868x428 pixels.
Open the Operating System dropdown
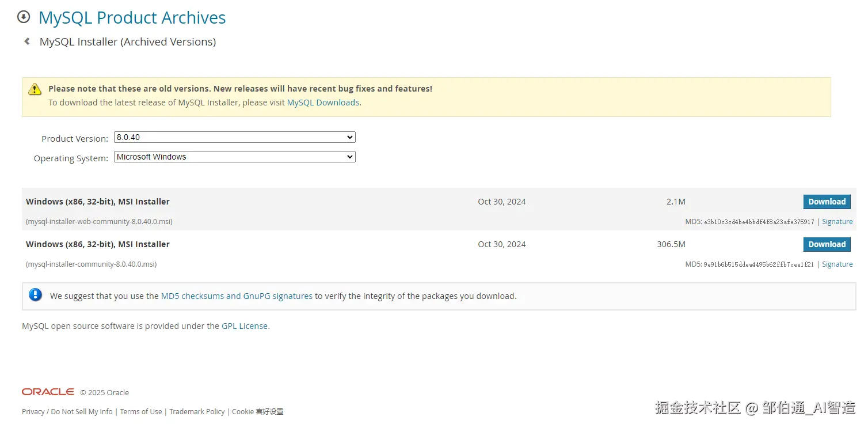click(234, 157)
